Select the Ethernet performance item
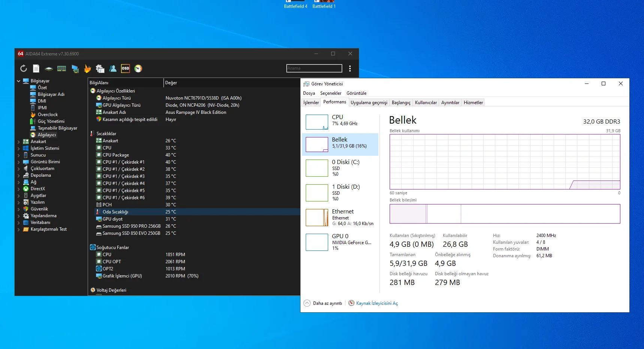Screen dimensions: 644x349 [x=340, y=217]
